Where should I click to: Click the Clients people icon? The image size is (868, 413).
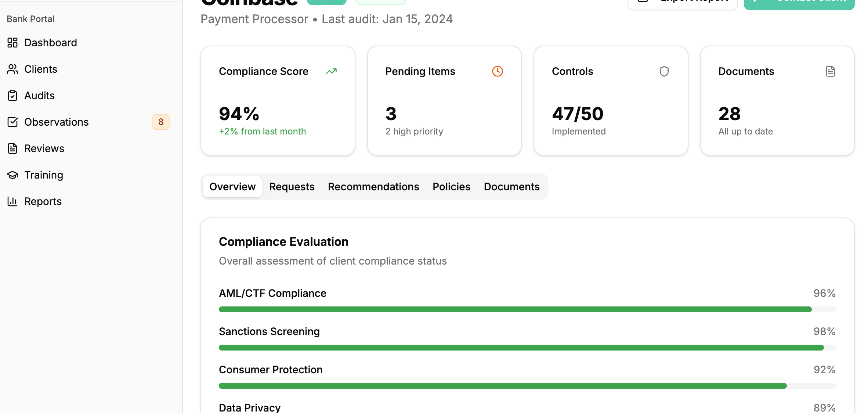point(12,69)
